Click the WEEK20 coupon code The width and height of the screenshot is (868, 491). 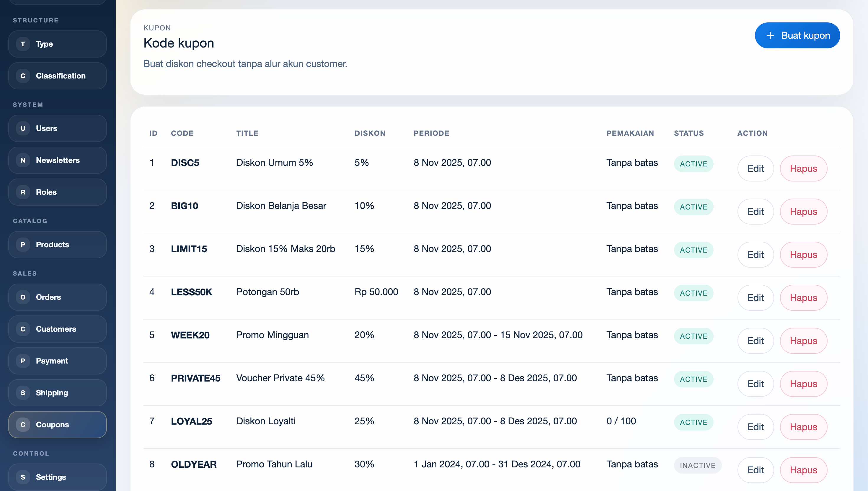coord(190,335)
